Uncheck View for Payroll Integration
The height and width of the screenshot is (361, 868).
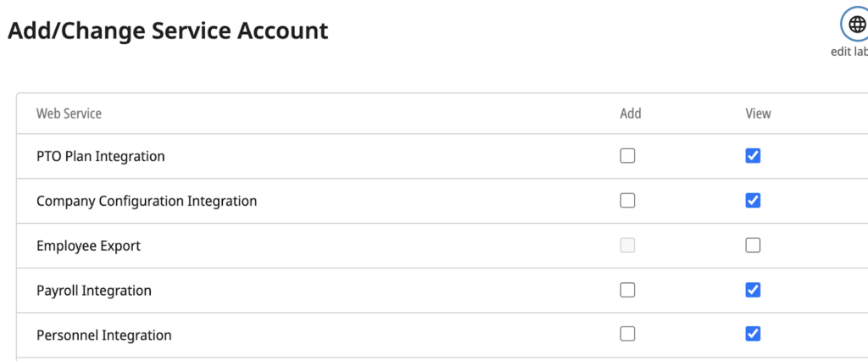(753, 290)
